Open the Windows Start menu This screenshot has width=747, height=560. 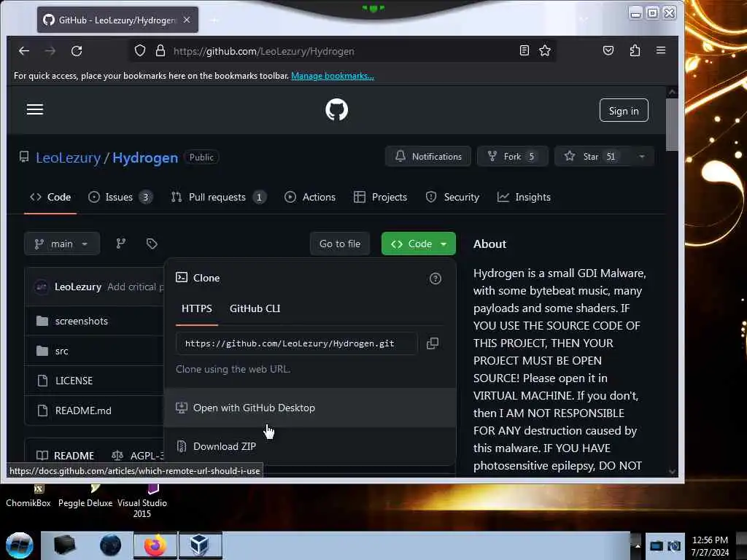(x=19, y=545)
